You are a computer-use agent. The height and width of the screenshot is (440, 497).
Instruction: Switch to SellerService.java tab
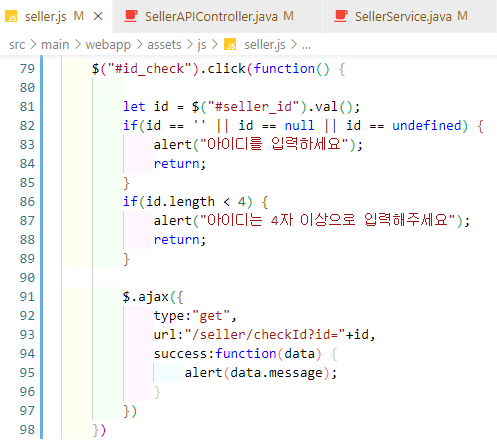coord(410,16)
